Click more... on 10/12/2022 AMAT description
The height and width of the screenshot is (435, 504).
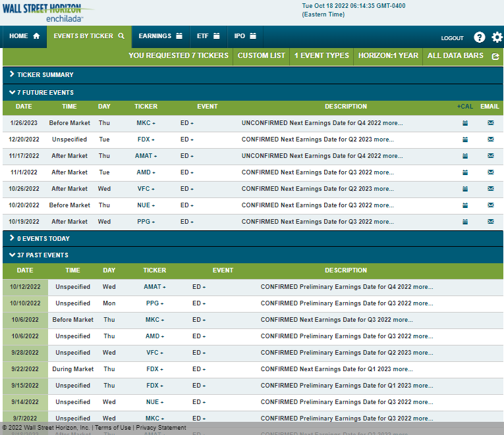[x=423, y=287]
